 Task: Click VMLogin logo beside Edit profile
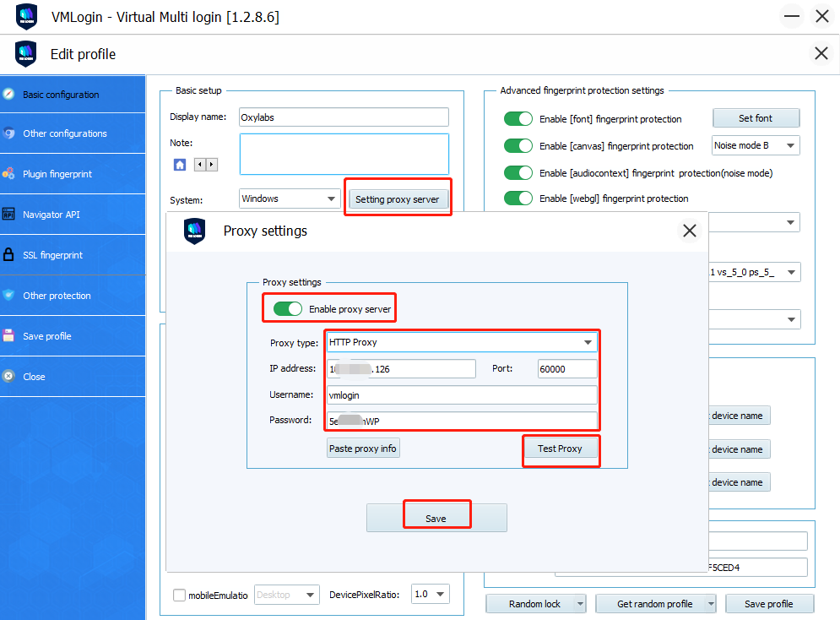[x=25, y=53]
